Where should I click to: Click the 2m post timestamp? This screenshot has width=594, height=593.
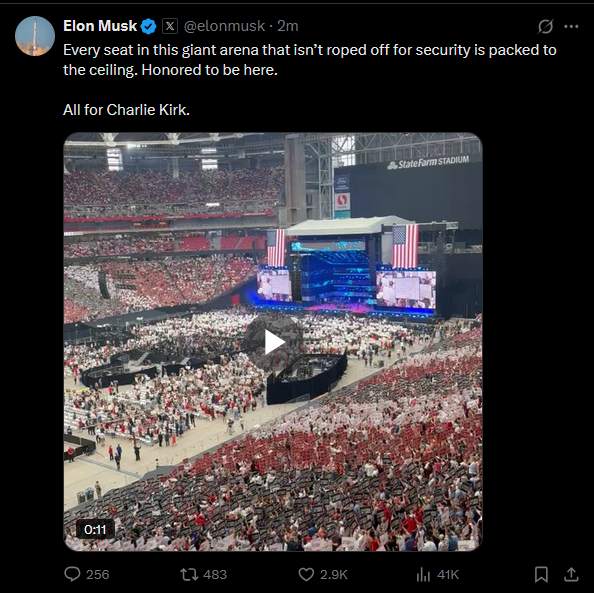pos(288,26)
